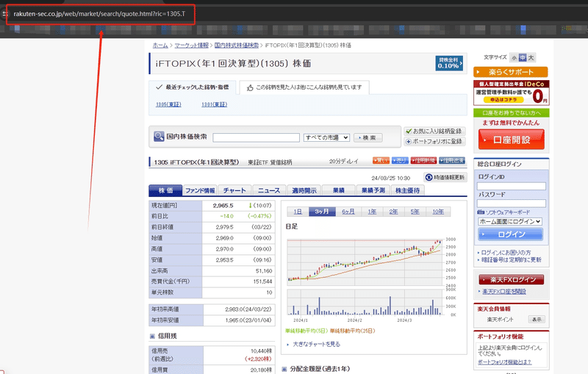Select the 1日 chart period

298,212
